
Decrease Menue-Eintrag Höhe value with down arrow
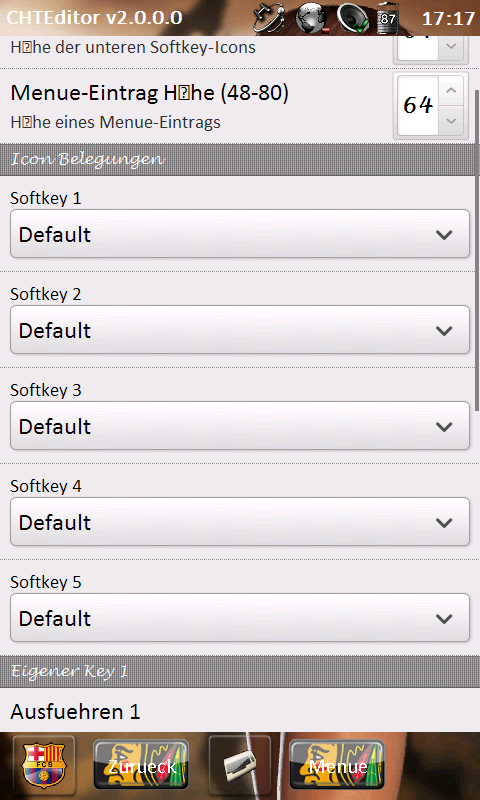[x=451, y=121]
